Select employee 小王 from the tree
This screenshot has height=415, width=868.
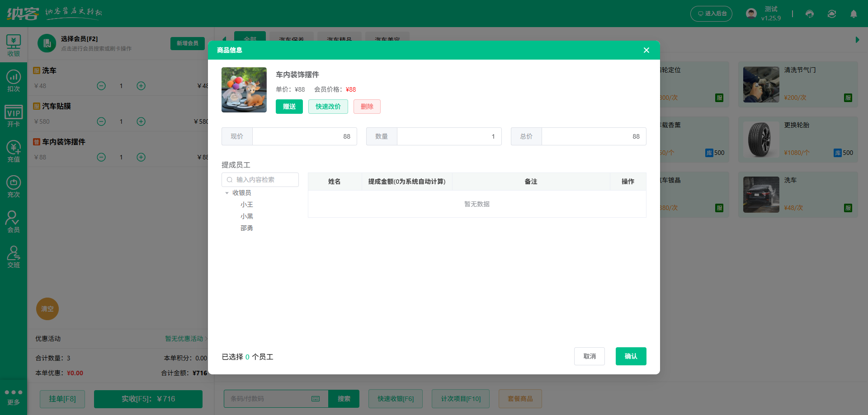tap(247, 204)
